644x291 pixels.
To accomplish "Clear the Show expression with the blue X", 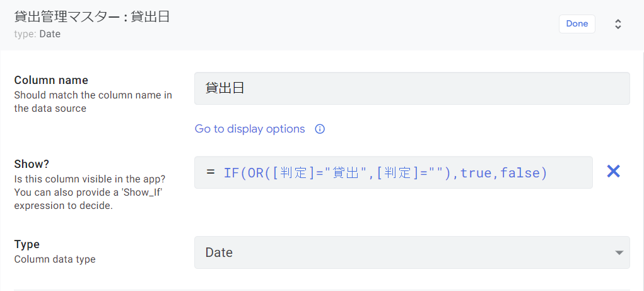I will (x=613, y=171).
